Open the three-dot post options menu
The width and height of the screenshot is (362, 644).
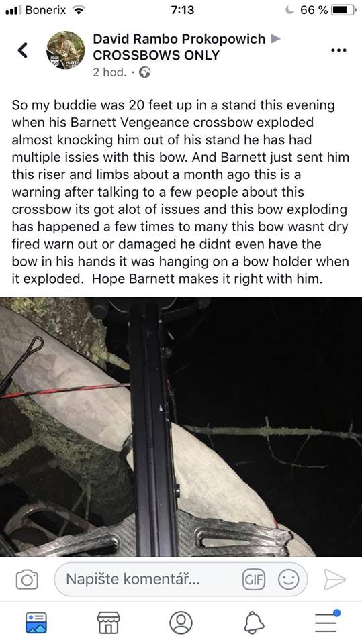point(338,50)
